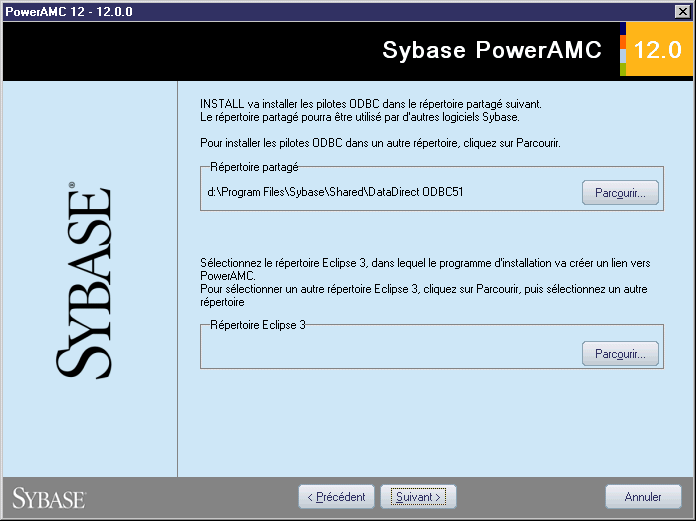Click Parcourir for Répertoire Eclipse 3

(620, 354)
